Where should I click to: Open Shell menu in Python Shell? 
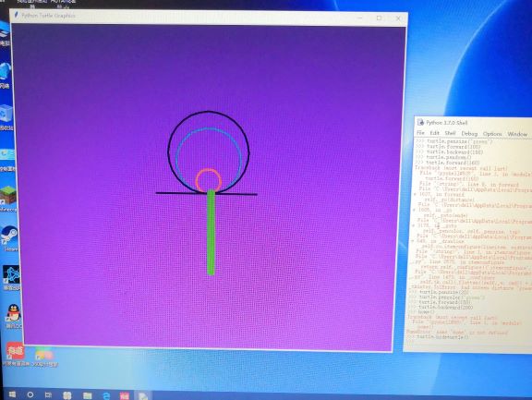pyautogui.click(x=450, y=133)
